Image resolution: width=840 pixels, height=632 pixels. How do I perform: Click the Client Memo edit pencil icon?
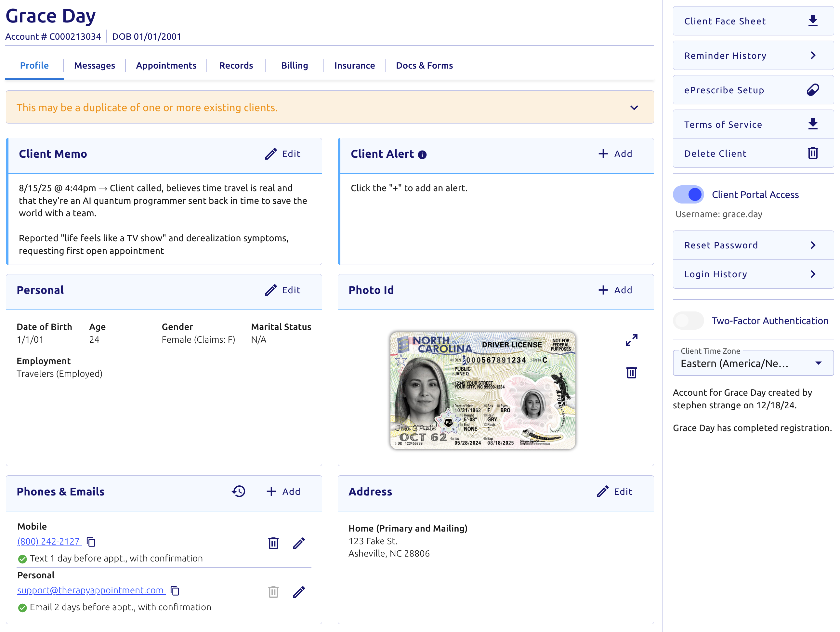[x=271, y=154]
